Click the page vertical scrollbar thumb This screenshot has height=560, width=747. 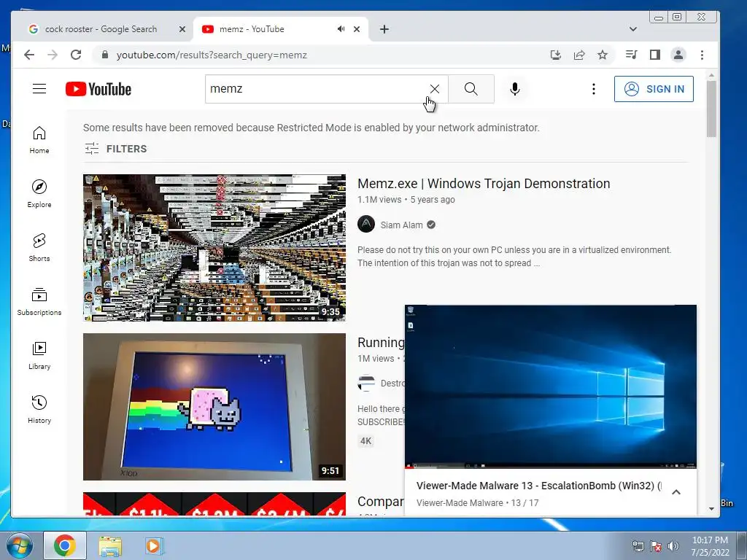[711, 109]
